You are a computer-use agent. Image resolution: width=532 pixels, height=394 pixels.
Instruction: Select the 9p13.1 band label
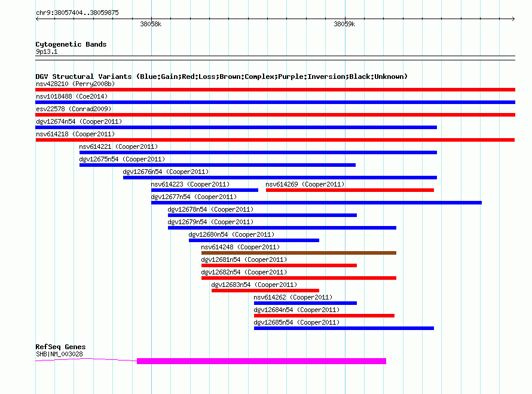tap(47, 51)
